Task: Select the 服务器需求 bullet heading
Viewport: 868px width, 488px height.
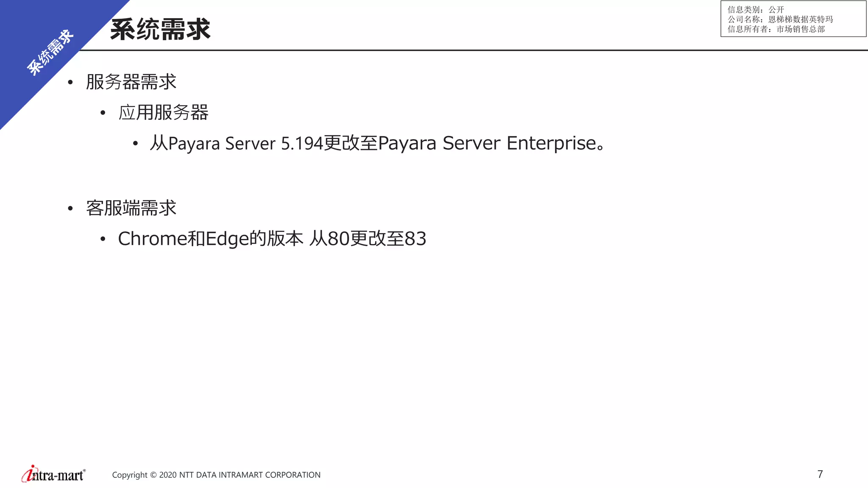Action: (131, 82)
